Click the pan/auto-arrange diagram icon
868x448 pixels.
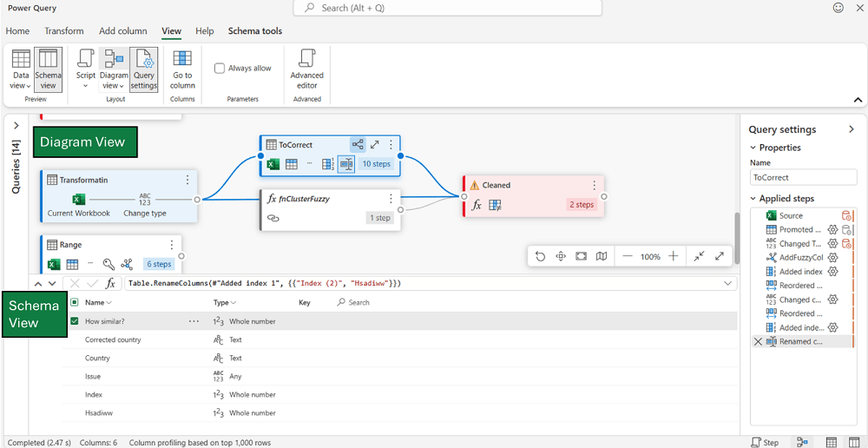click(560, 256)
